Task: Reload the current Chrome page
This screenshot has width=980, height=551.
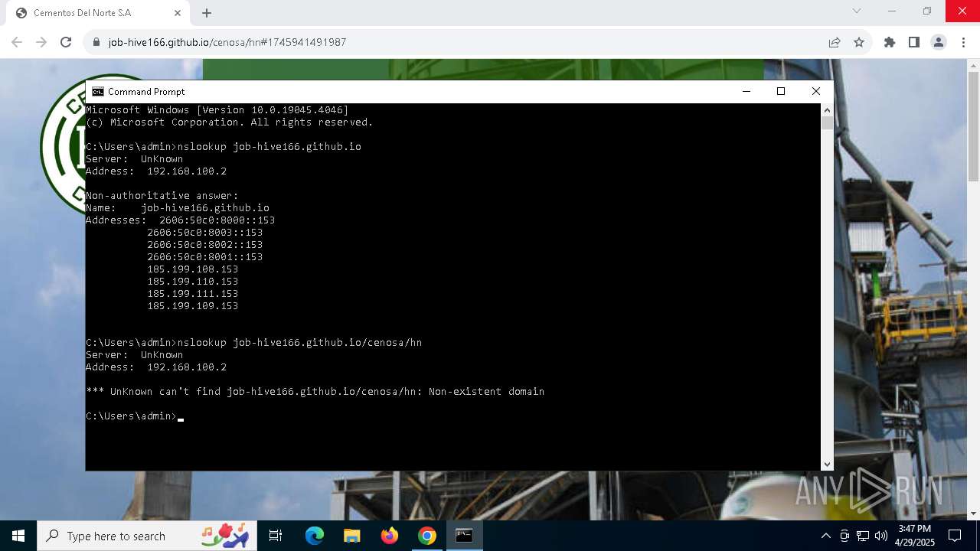Action: [66, 42]
